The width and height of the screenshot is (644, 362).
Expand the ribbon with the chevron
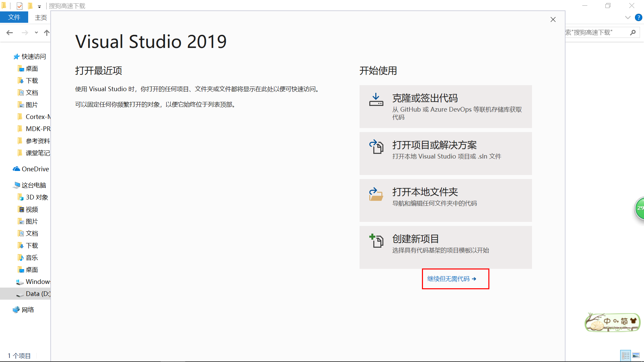click(x=628, y=17)
